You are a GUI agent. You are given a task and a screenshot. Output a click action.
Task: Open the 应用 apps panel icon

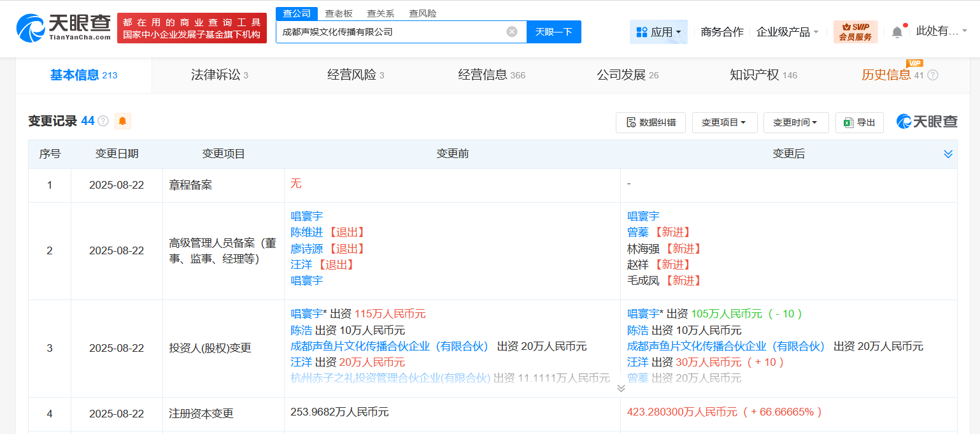[x=644, y=31]
